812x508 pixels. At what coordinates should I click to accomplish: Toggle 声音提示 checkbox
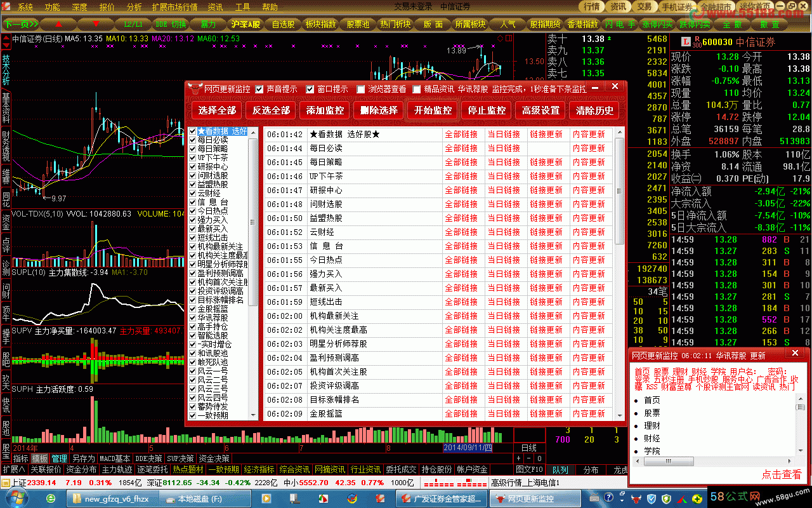point(259,90)
